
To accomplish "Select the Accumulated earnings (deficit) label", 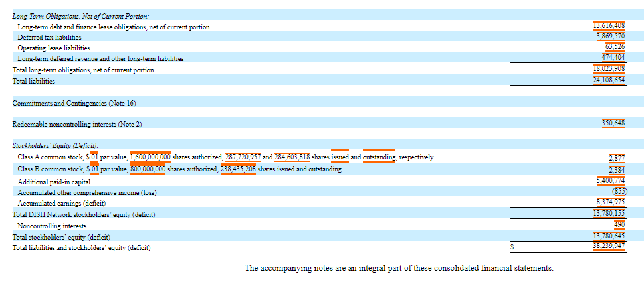I will pos(62,203).
